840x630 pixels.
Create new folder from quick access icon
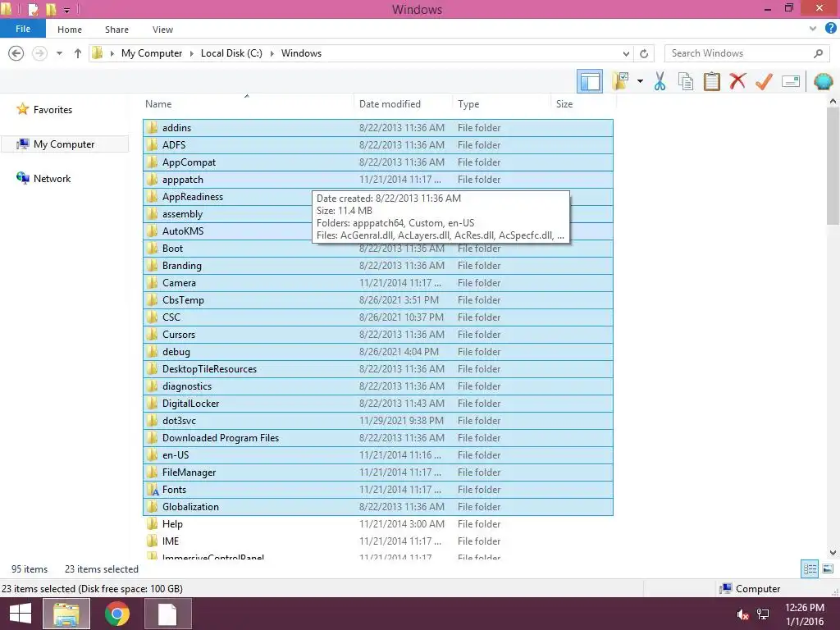coord(51,9)
